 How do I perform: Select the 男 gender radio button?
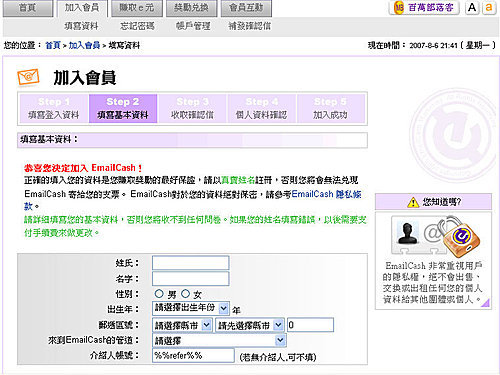(159, 294)
